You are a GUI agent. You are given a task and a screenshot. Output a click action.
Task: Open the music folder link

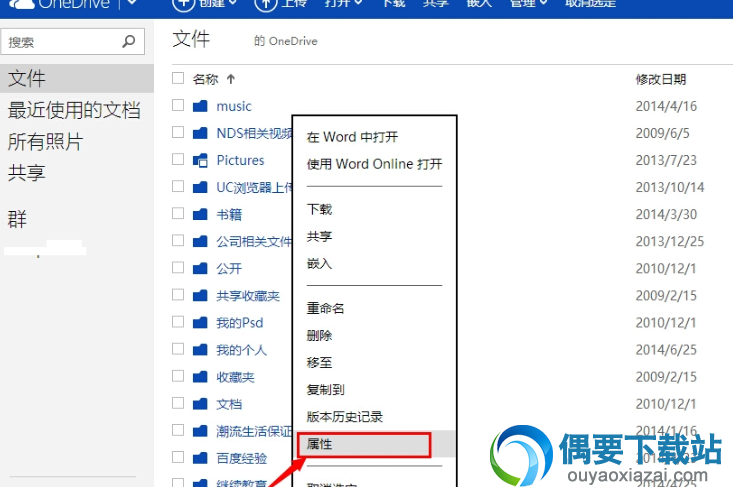[234, 106]
